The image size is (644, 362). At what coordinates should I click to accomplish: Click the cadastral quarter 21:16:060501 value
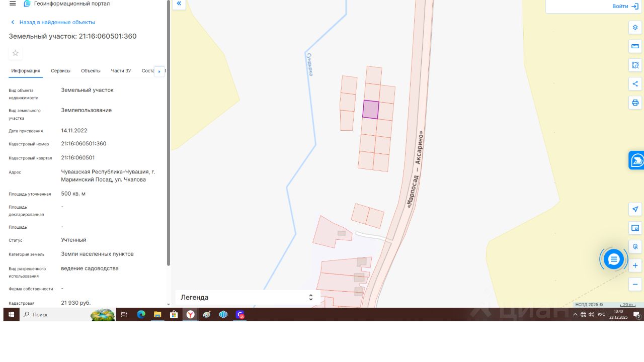tap(78, 158)
